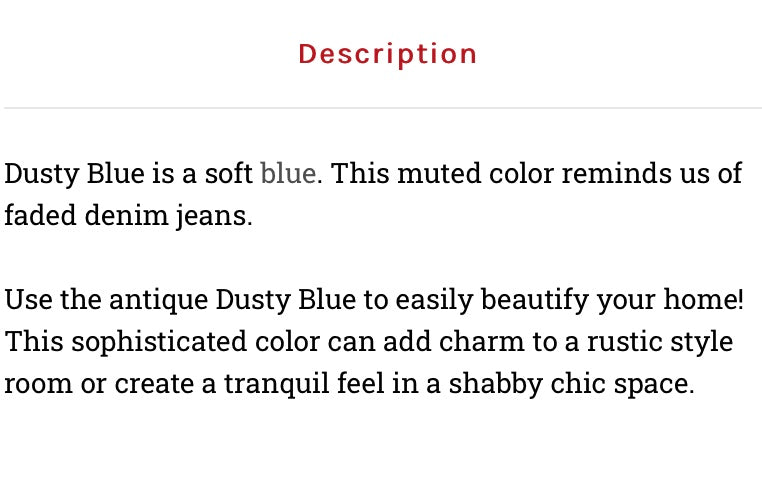Follow the gray 'blue' hyperlink
This screenshot has width=762, height=492.
tap(288, 173)
